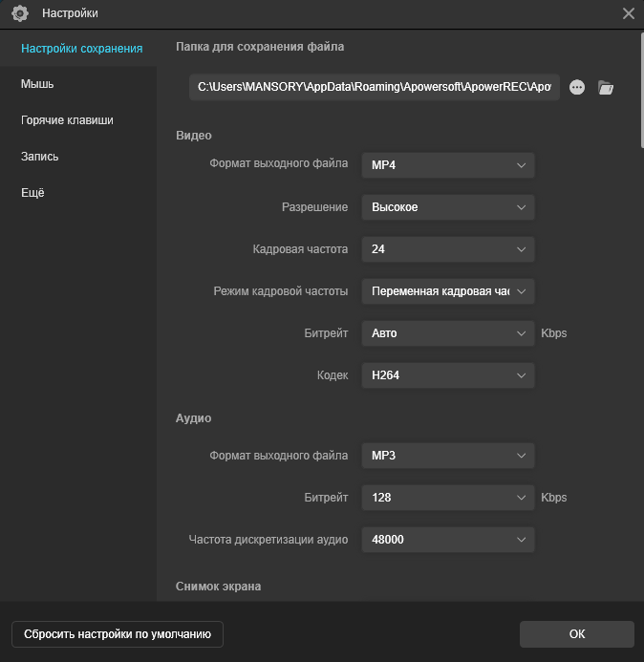
Task: Click the Аудио section heading
Action: click(193, 418)
